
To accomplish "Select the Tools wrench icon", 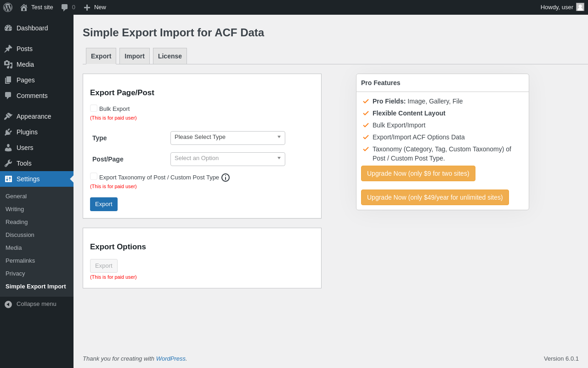I will pyautogui.click(x=8, y=163).
